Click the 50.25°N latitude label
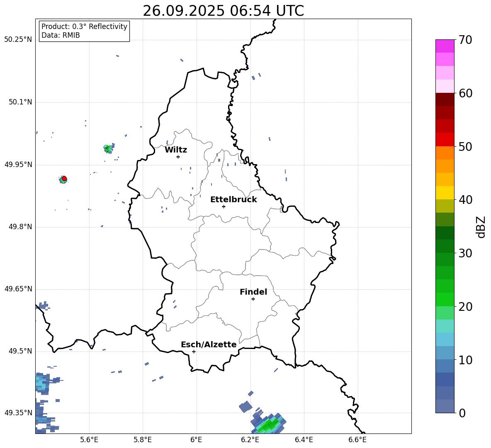Image resolution: width=491 pixels, height=448 pixels. (x=18, y=40)
